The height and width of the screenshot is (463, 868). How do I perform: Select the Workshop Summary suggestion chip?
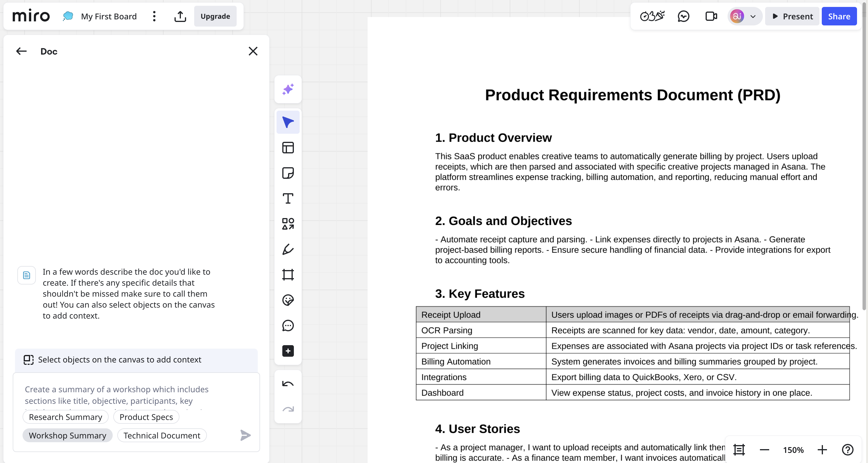[67, 435]
